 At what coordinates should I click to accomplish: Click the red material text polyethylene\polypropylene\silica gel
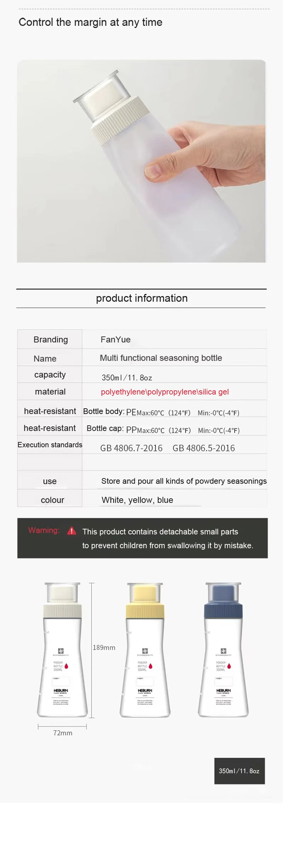coord(165,392)
